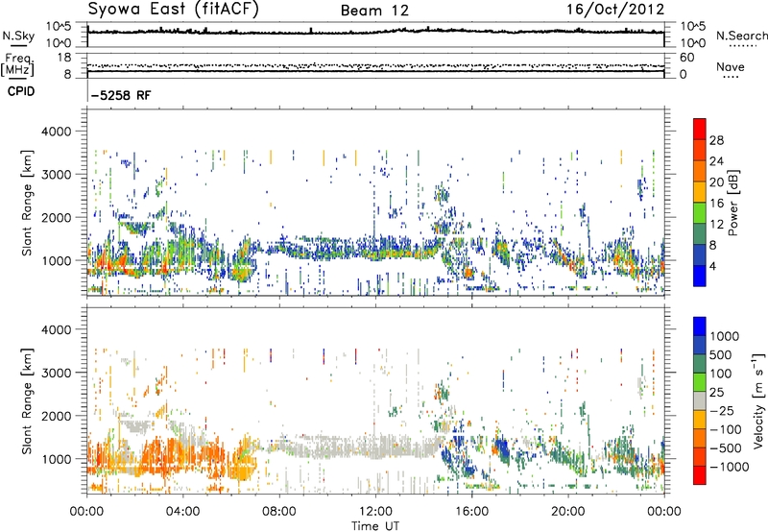
Task: Select the 'Syowa East (fitACF)' plot title
Action: 173,9
